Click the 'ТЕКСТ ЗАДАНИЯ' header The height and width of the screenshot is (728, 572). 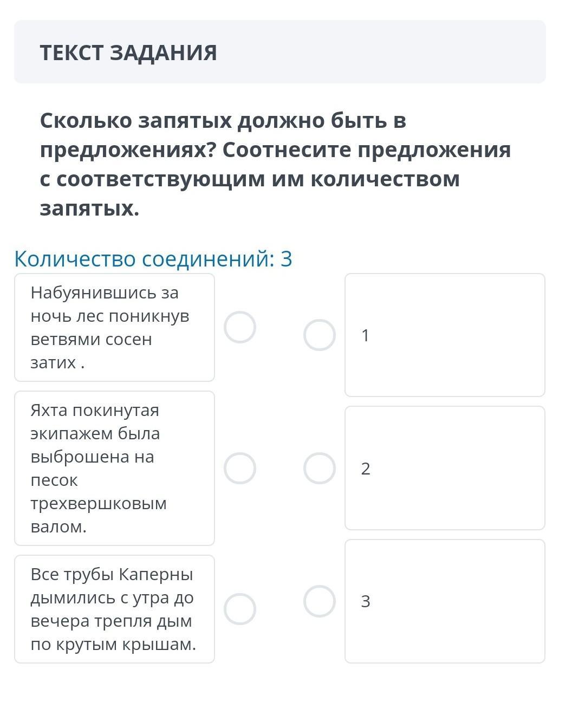click(128, 53)
